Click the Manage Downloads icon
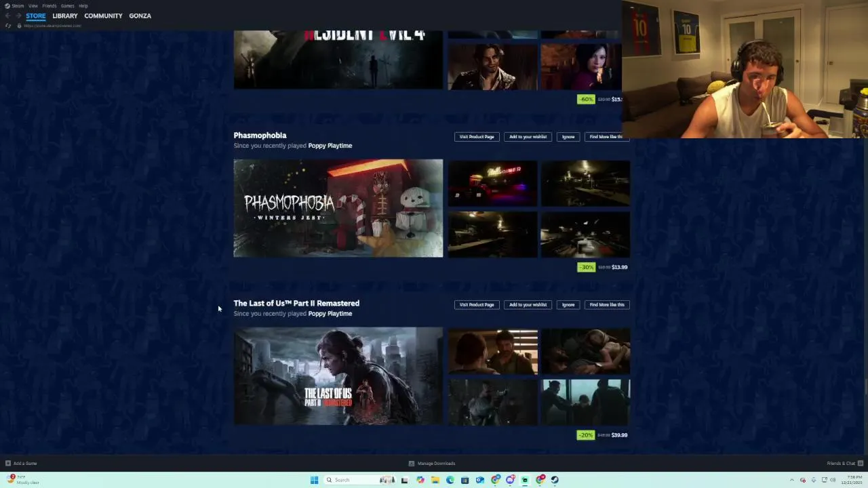 [x=411, y=464]
